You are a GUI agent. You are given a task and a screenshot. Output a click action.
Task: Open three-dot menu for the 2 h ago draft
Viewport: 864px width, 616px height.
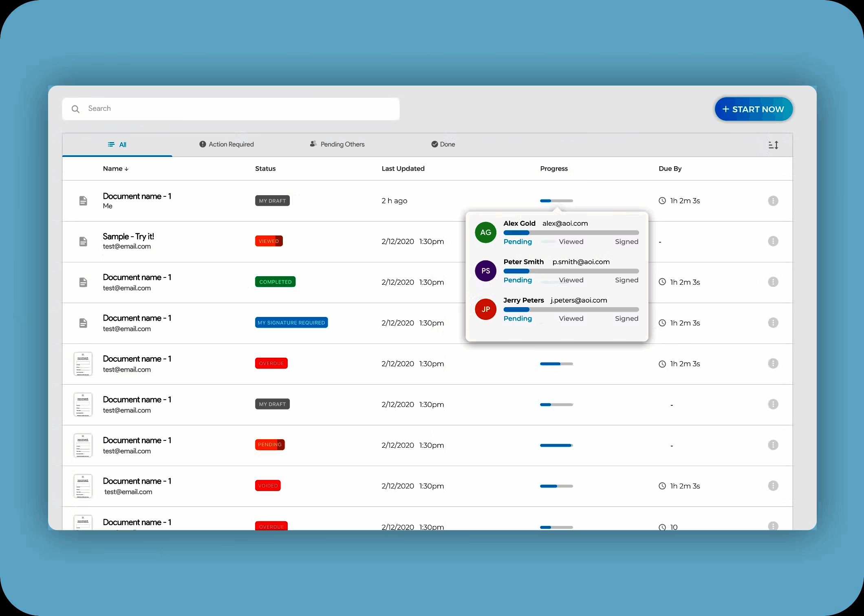[773, 201]
